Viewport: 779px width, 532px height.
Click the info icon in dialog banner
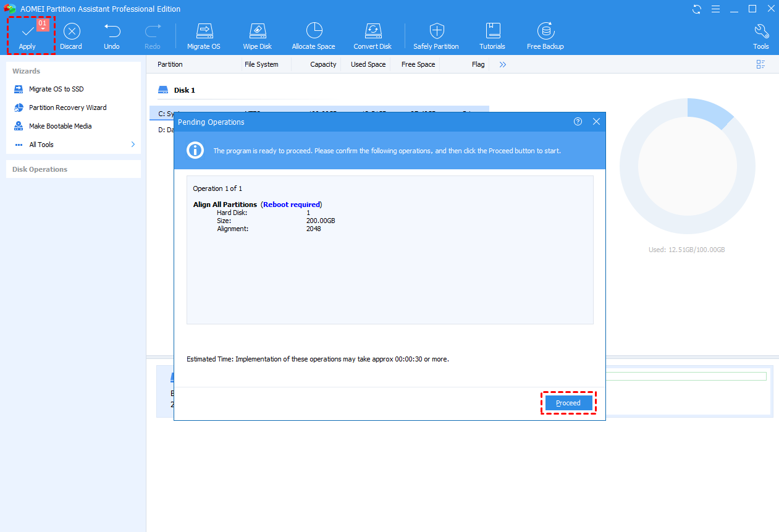(x=196, y=150)
